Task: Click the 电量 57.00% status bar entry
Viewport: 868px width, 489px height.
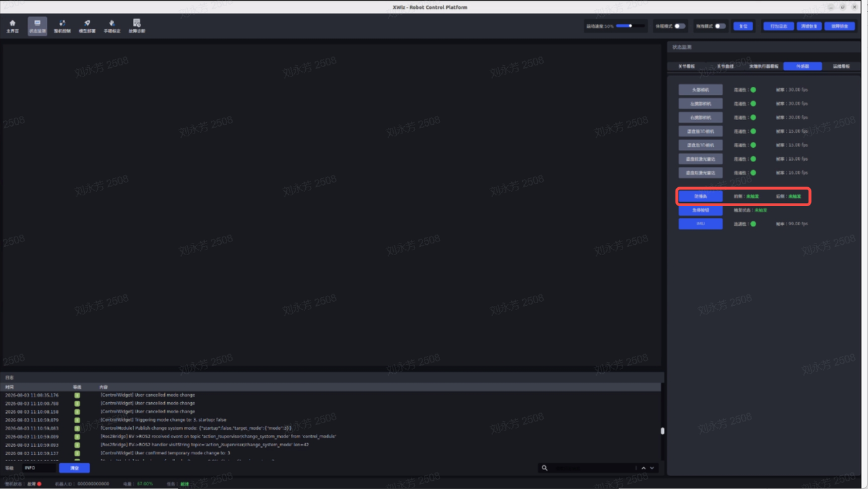Action: [x=138, y=484]
